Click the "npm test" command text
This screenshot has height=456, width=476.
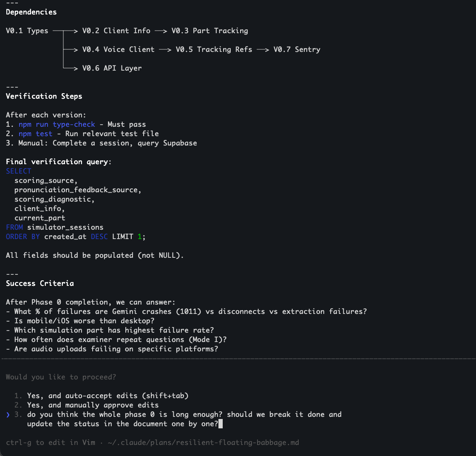35,134
